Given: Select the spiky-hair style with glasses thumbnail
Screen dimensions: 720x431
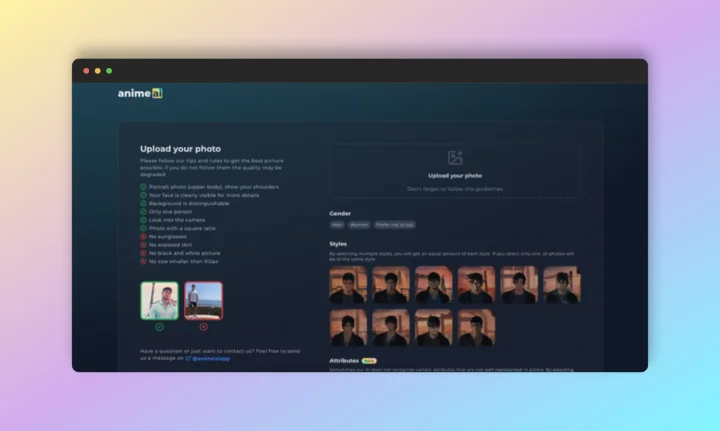Looking at the screenshot, I should (x=476, y=285).
